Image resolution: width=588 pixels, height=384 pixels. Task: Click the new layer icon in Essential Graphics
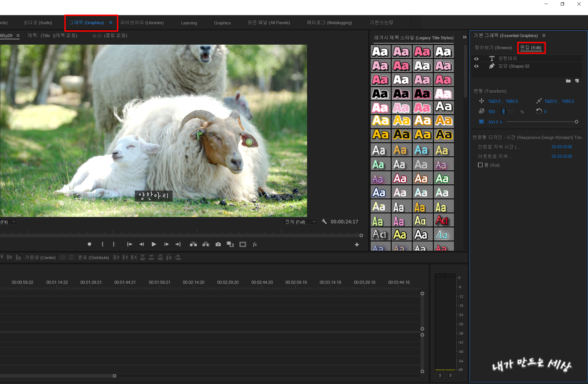click(577, 81)
